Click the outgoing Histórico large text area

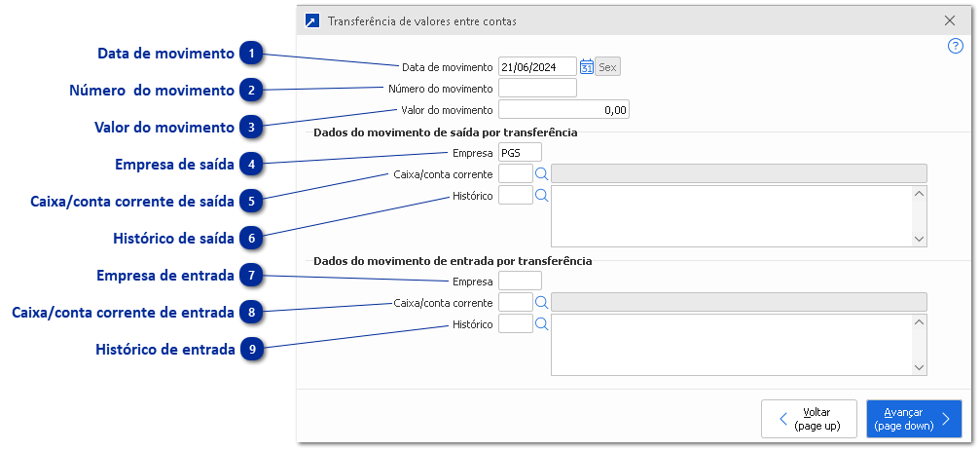pos(731,216)
